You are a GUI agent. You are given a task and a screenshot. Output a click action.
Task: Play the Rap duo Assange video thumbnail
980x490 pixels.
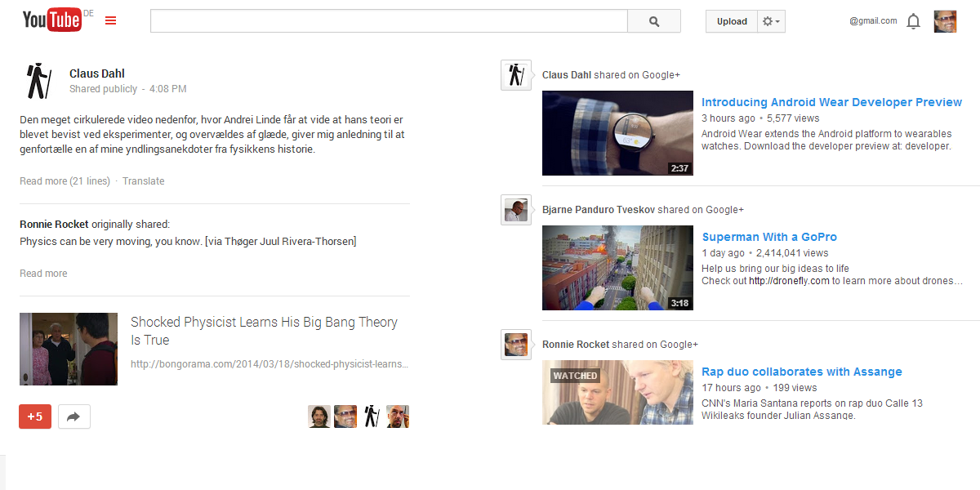click(617, 392)
